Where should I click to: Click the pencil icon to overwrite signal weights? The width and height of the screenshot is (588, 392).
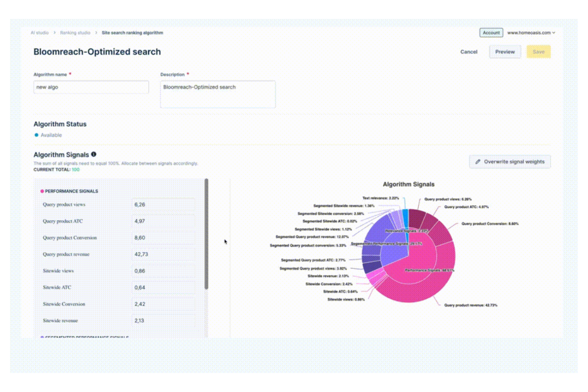[x=478, y=162]
